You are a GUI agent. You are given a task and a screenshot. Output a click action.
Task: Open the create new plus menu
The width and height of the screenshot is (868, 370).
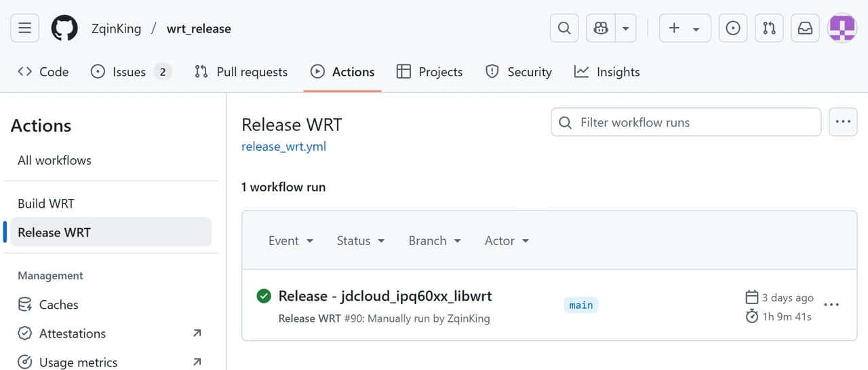point(685,28)
